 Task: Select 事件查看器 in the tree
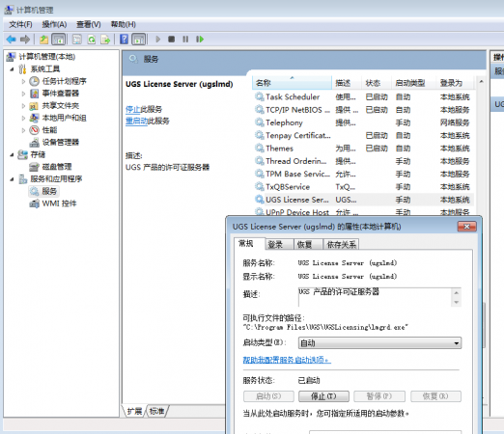[61, 94]
